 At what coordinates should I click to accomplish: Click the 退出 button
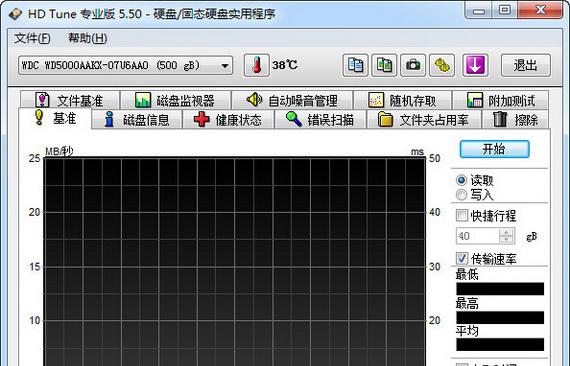tap(526, 65)
